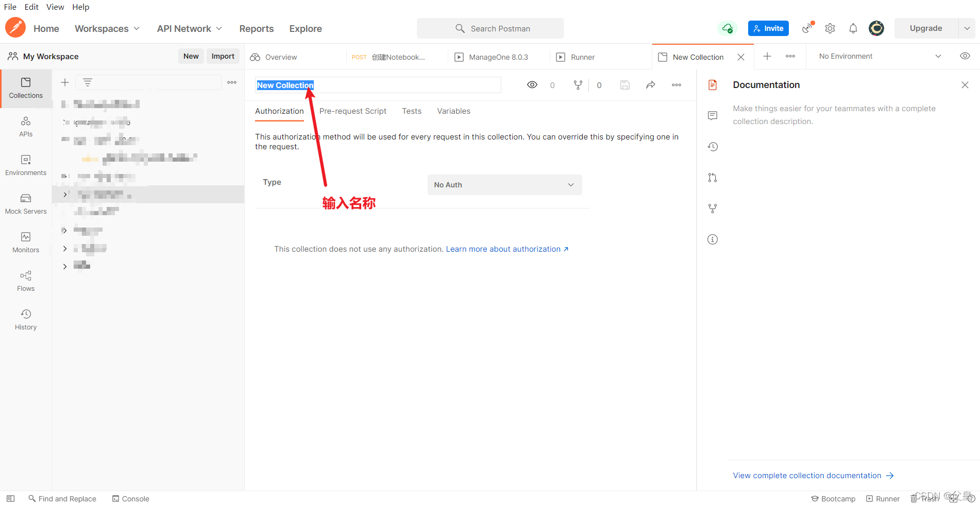Open environment quick look eye icon
The width and height of the screenshot is (980, 506).
click(965, 56)
